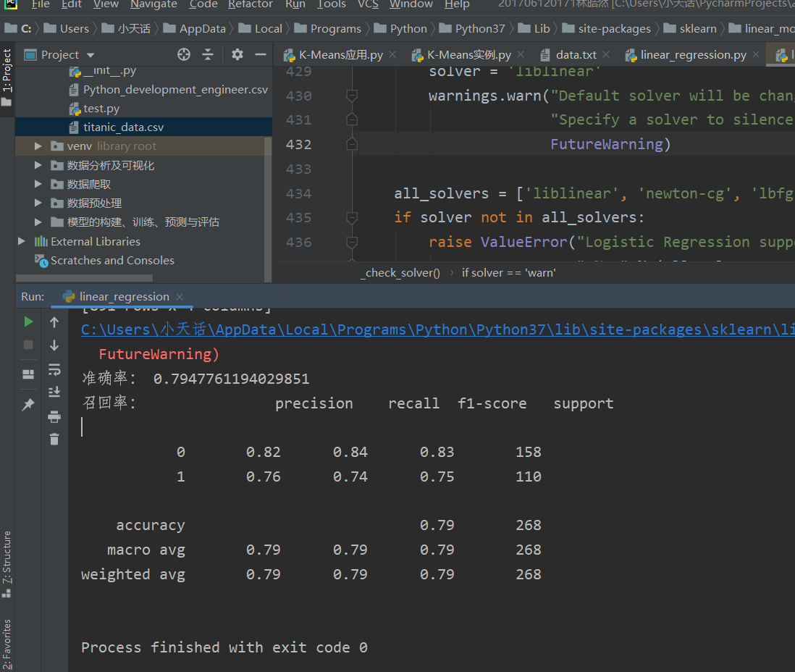Click _check_solver() in editor breadcrumb

point(400,273)
